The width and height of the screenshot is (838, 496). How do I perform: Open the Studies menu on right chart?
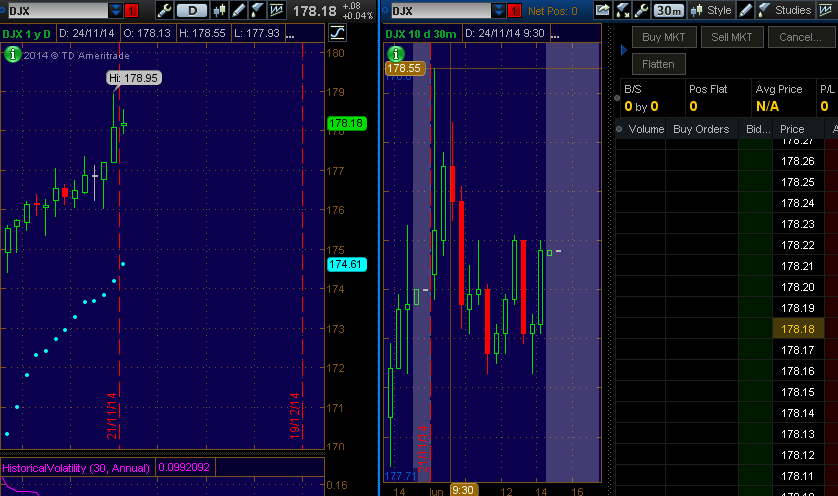(x=784, y=11)
